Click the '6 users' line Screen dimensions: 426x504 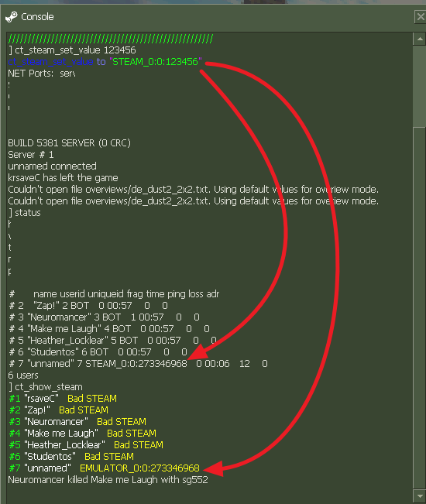click(x=23, y=375)
